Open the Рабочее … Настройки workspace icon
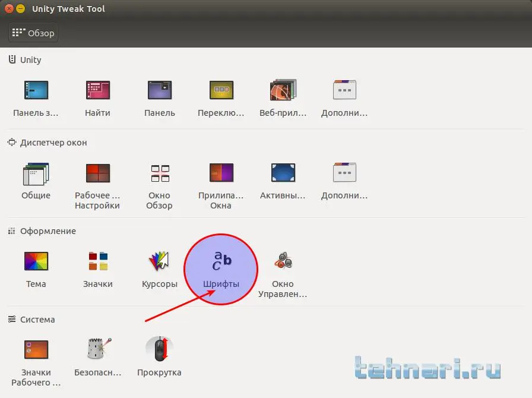The height and width of the screenshot is (398, 532). 98,173
